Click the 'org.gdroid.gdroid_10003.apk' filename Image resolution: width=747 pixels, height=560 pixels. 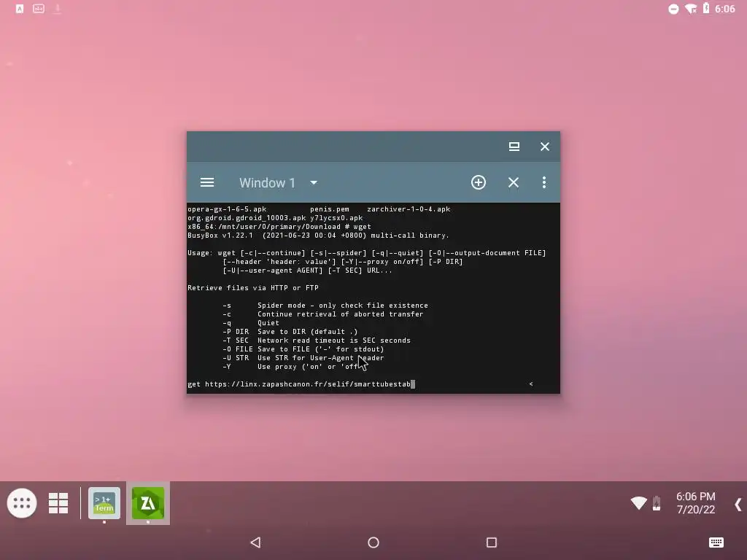click(x=247, y=218)
